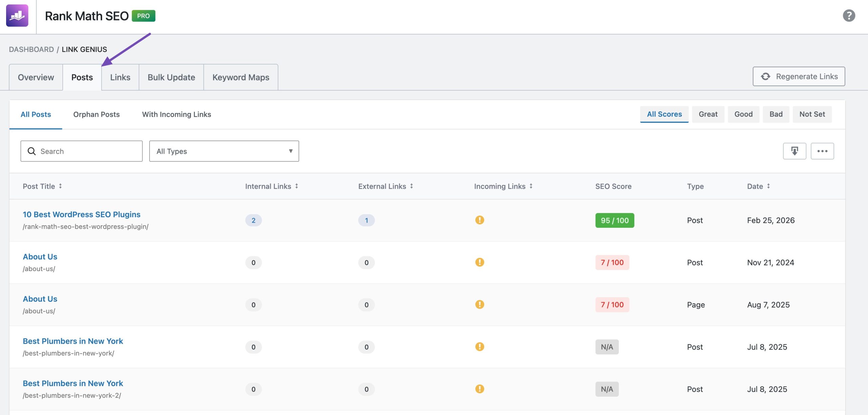The image size is (868, 415).
Task: Click the Regenerate Links button
Action: (799, 76)
